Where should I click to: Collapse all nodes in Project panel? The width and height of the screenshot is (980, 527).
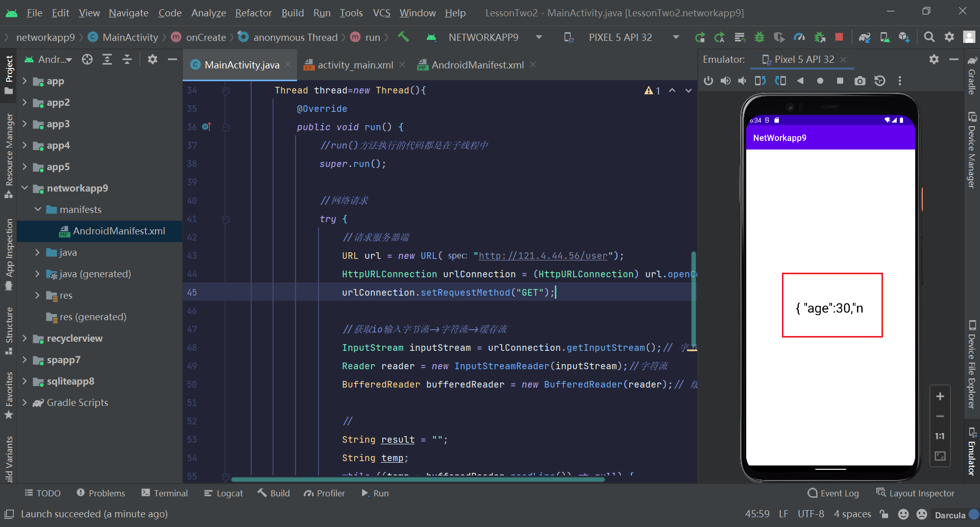pos(127,59)
